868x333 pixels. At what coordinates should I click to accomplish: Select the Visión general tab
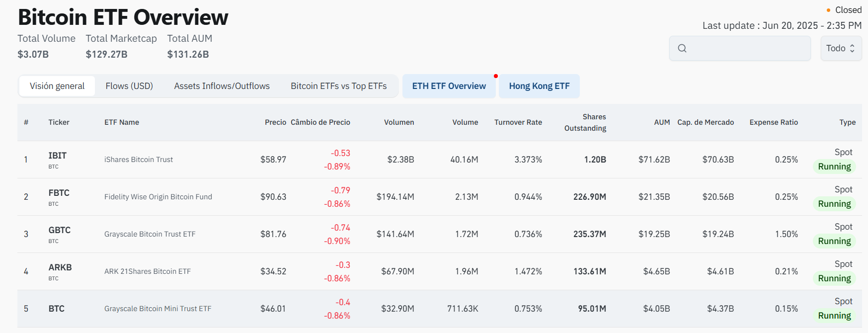click(x=57, y=86)
